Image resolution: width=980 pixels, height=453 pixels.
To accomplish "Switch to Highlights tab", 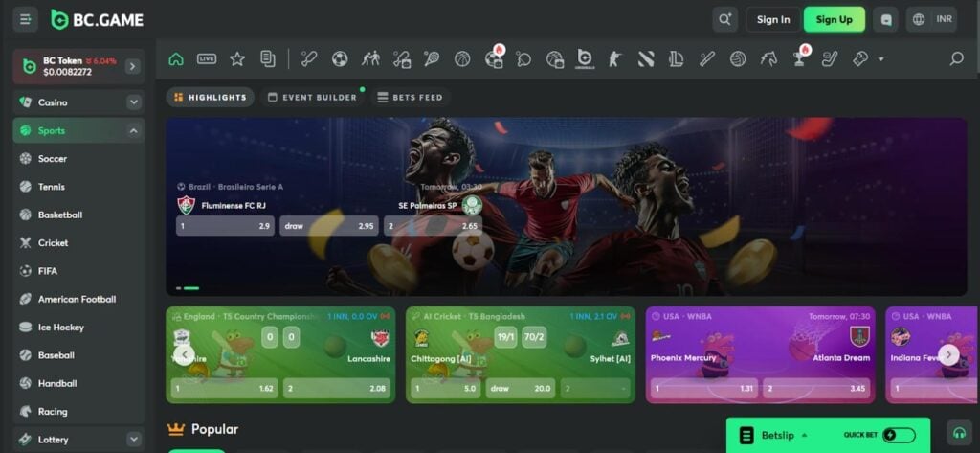I will pos(210,97).
